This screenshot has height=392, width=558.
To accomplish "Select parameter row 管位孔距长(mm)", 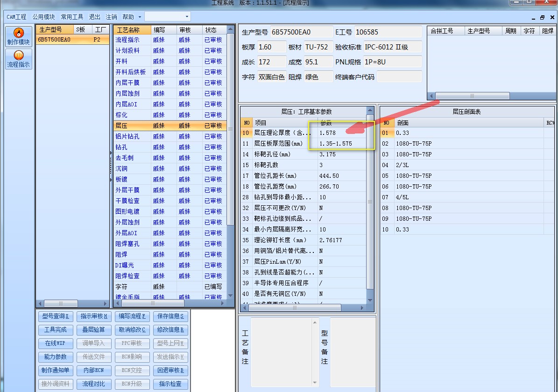I will click(x=304, y=176).
